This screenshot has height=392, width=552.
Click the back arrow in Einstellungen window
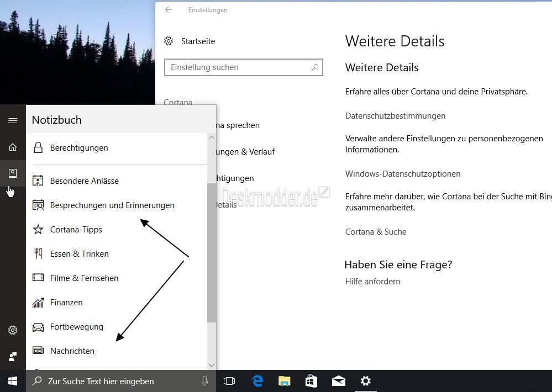click(x=169, y=10)
